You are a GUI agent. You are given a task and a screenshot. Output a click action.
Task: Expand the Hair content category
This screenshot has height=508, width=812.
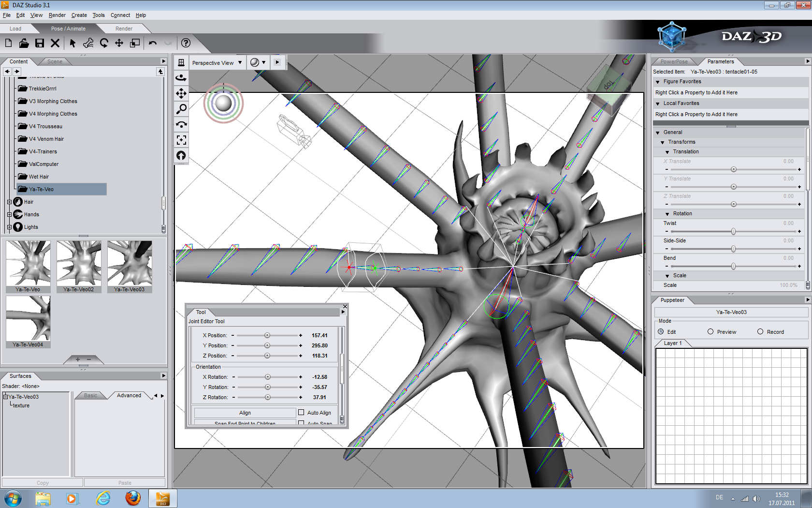coord(9,202)
